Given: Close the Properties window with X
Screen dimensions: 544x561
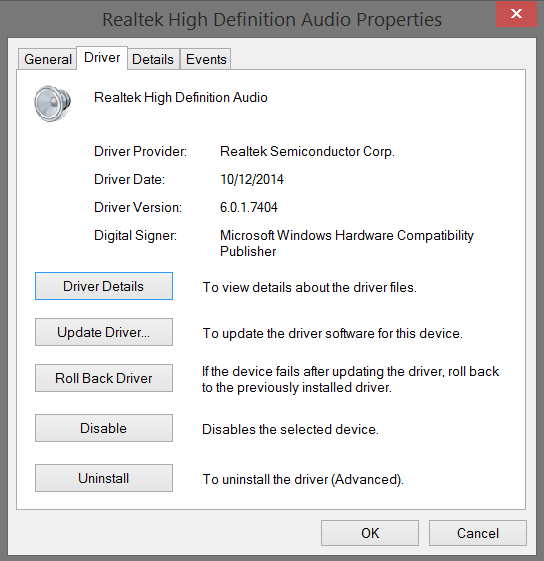Looking at the screenshot, I should (516, 14).
